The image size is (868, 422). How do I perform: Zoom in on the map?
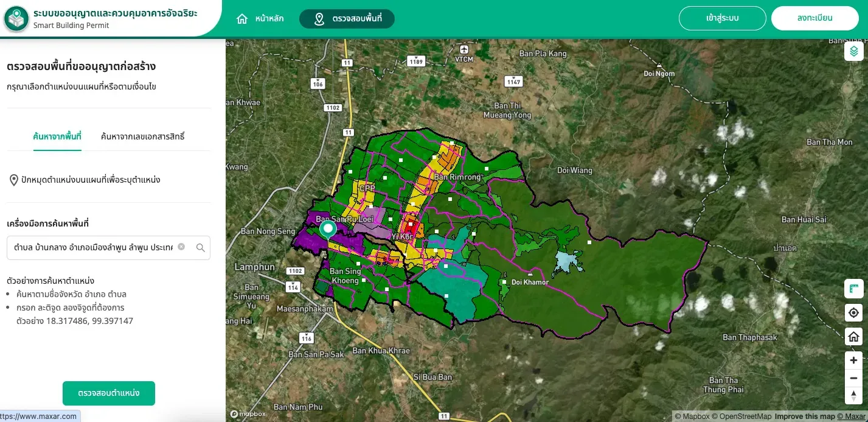pyautogui.click(x=853, y=360)
